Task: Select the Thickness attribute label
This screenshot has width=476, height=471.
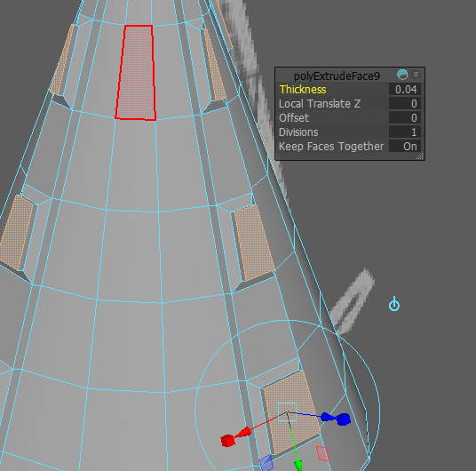Action: coord(303,90)
